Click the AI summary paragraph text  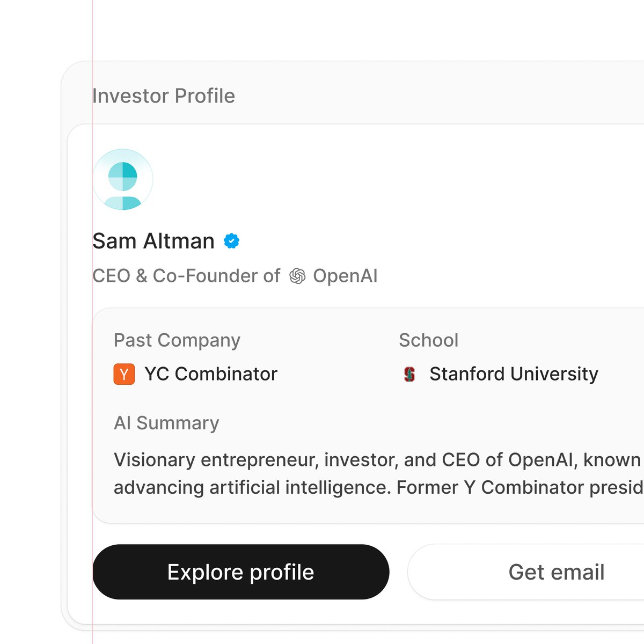(379, 473)
